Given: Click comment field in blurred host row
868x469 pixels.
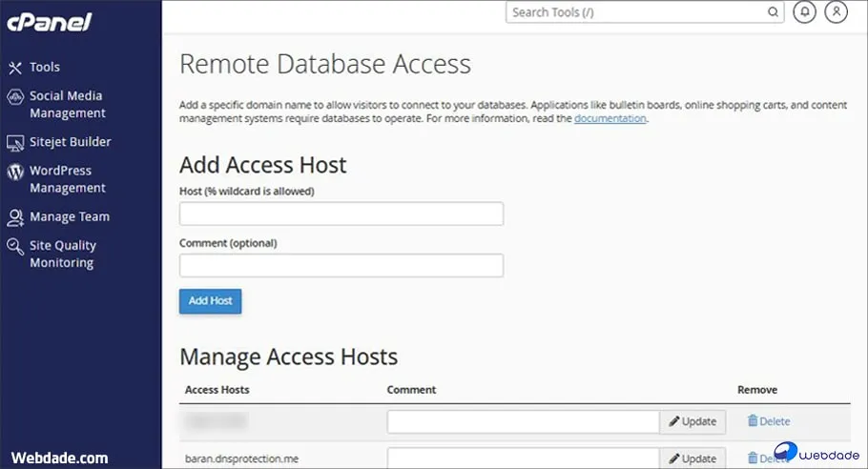Looking at the screenshot, I should coord(523,422).
